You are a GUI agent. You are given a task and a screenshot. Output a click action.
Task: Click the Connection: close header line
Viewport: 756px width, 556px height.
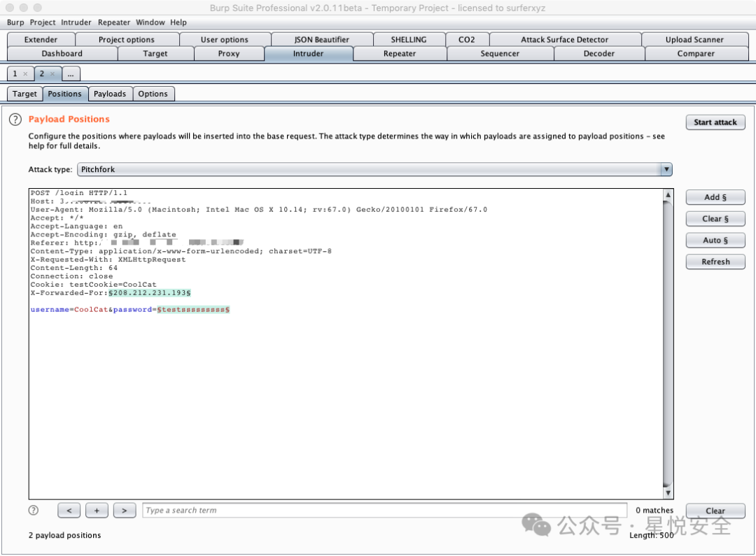72,276
